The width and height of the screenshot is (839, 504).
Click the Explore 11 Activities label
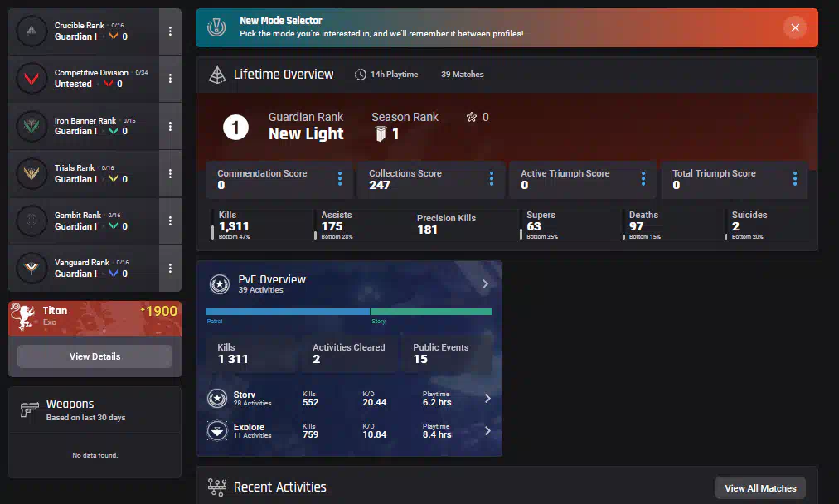pos(252,435)
